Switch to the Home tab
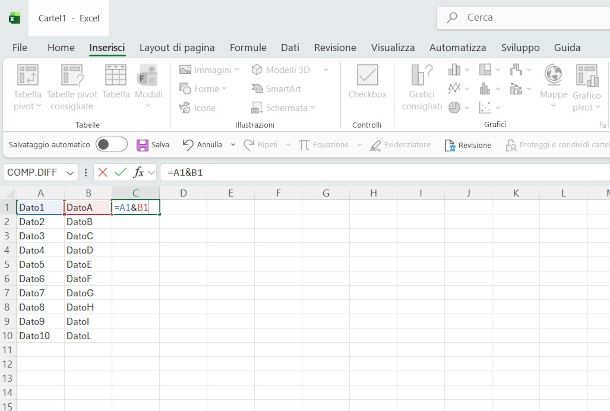Image resolution: width=610 pixels, height=411 pixels. [x=61, y=47]
